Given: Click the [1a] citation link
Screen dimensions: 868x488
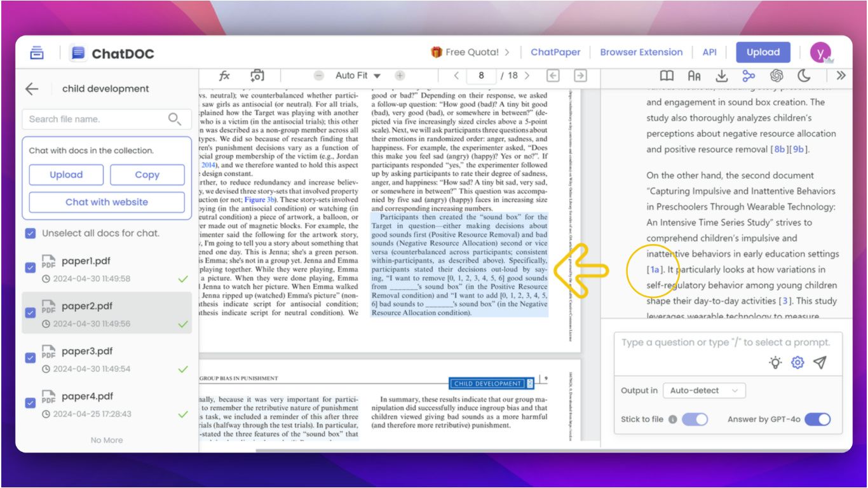Looking at the screenshot, I should coord(654,269).
